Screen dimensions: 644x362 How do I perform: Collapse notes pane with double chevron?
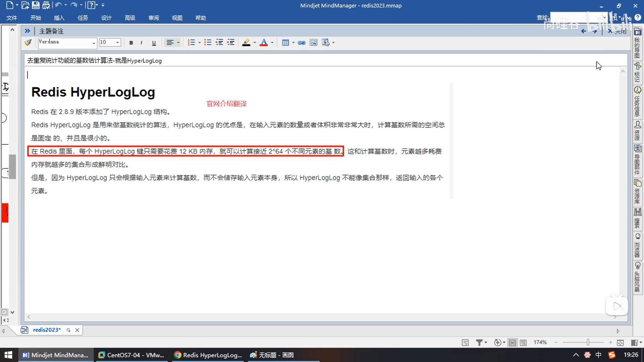[x=28, y=31]
